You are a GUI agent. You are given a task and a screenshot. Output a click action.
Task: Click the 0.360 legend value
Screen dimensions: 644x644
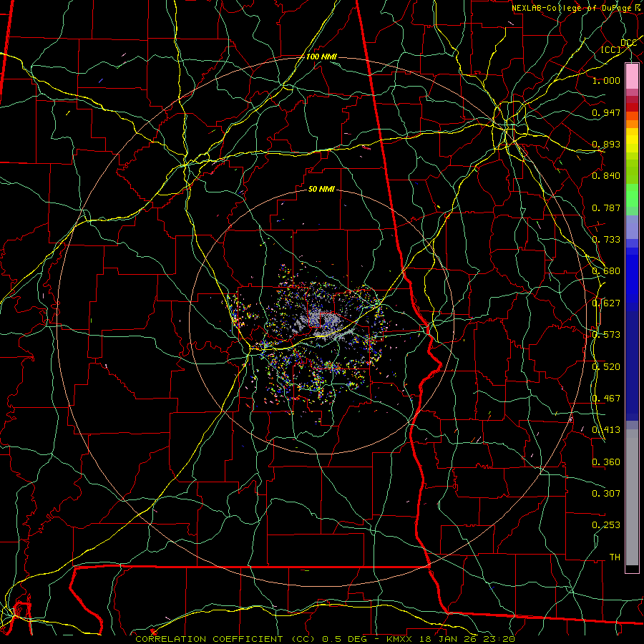click(x=606, y=462)
